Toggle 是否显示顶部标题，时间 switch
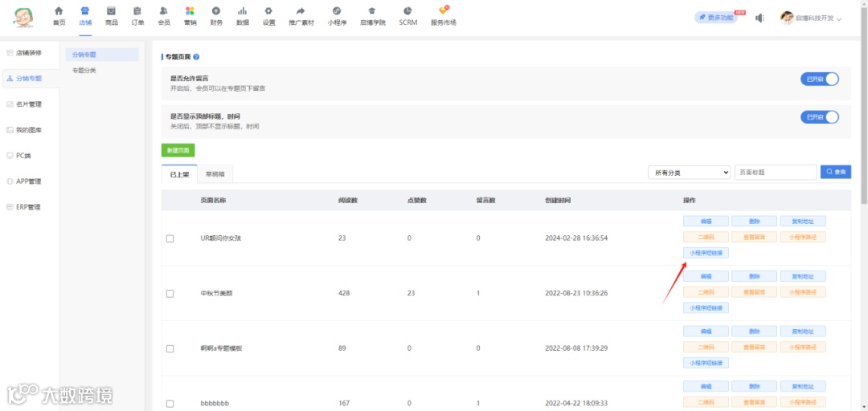The width and height of the screenshot is (868, 411). [x=820, y=117]
